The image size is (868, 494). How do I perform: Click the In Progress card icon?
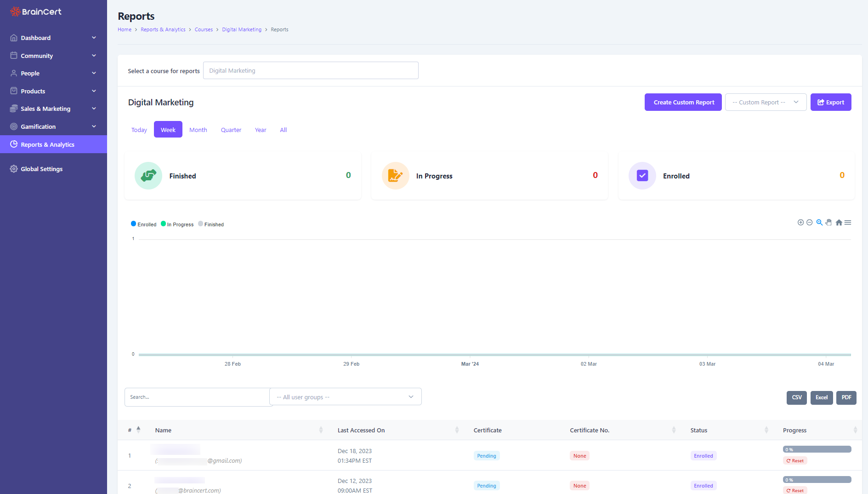click(396, 176)
